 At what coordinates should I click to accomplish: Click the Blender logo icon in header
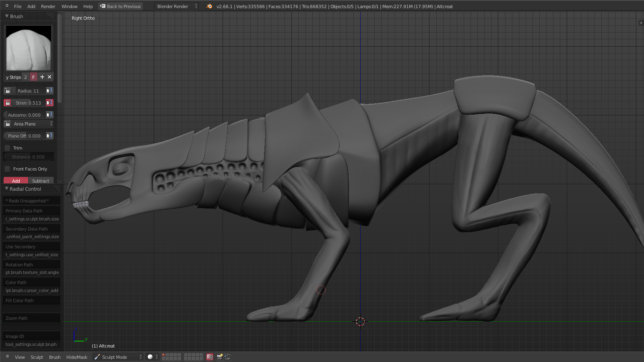coord(209,6)
